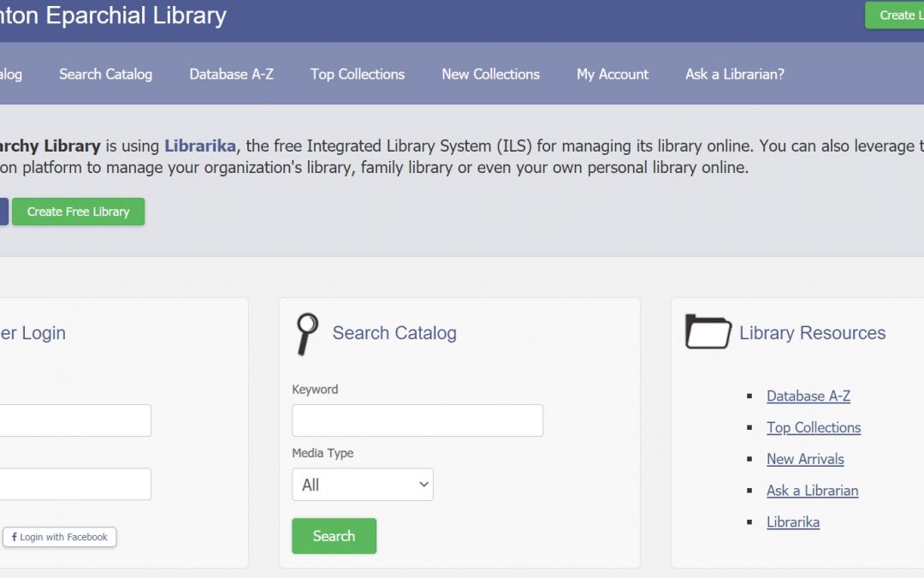
Task: Click Ask a Librarian link in Library Resources
Action: 812,491
